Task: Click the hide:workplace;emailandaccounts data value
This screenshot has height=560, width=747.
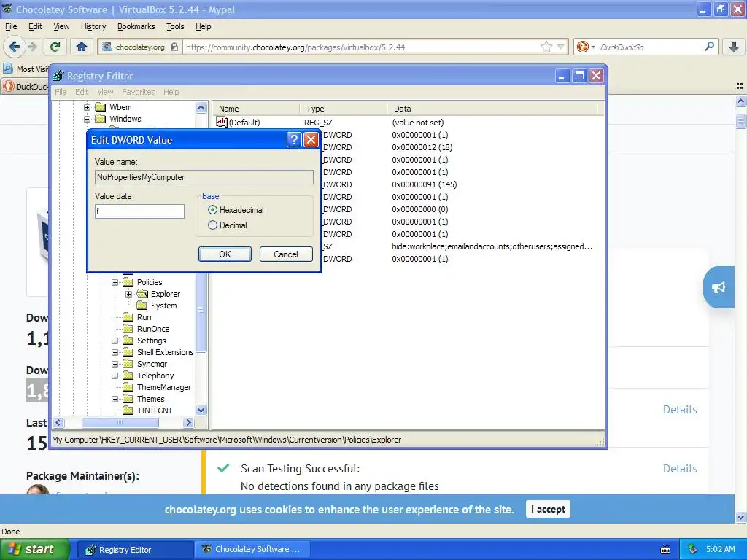Action: coord(492,246)
